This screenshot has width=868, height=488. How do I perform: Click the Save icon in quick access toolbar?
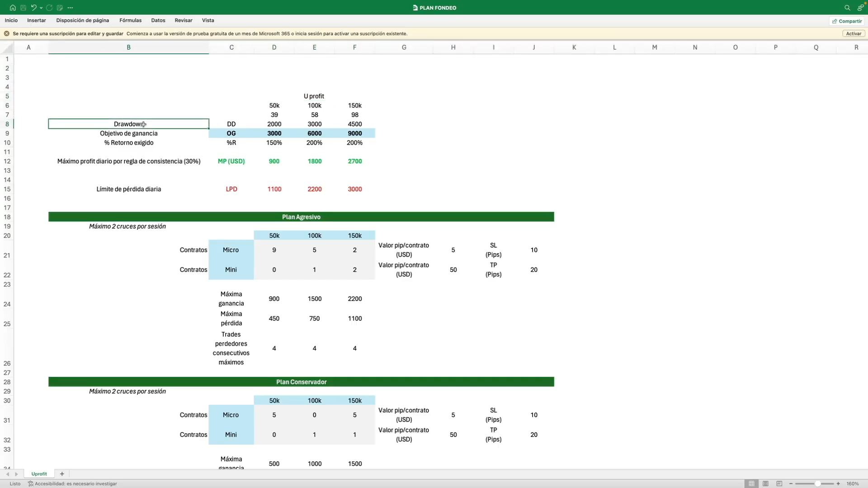tap(23, 8)
